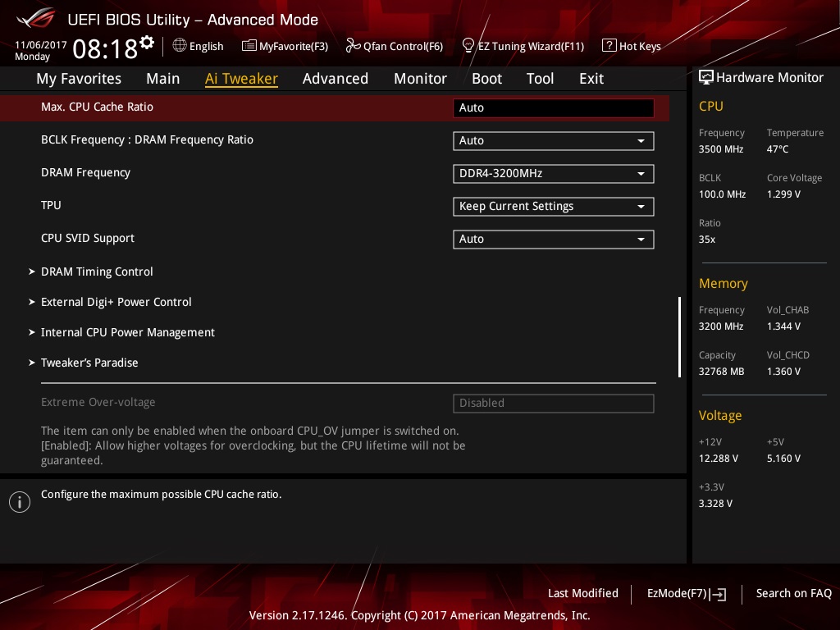Screen dimensions: 840x630
Task: Click the disabled Extreme Over-voltage field
Action: point(554,404)
